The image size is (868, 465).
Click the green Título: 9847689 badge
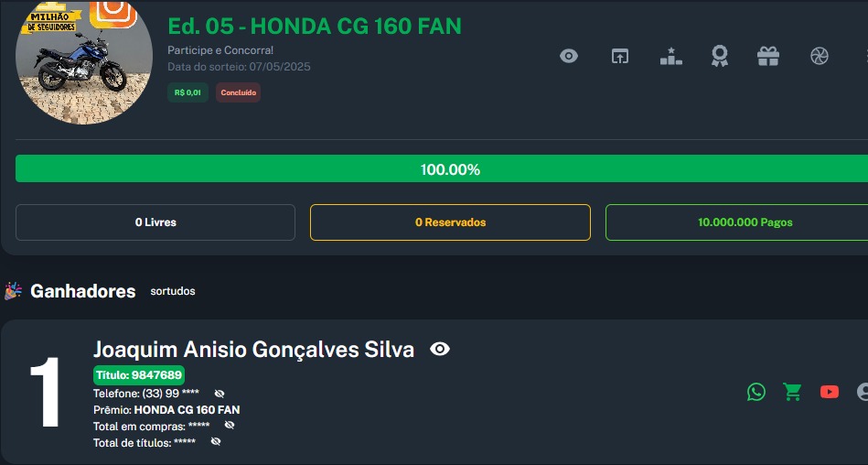(139, 374)
